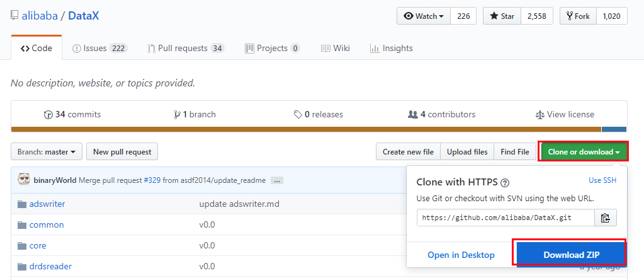
Task: Click the Download ZIP button
Action: [x=572, y=255]
